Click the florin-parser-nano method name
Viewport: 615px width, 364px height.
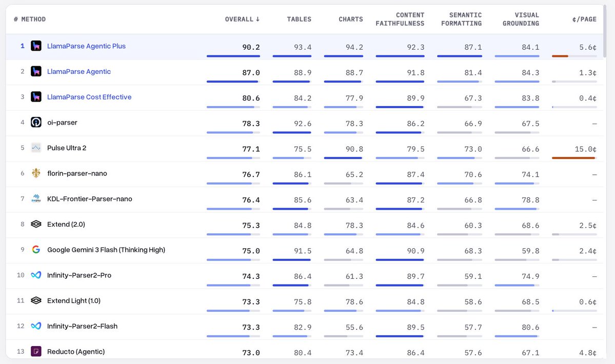[77, 173]
